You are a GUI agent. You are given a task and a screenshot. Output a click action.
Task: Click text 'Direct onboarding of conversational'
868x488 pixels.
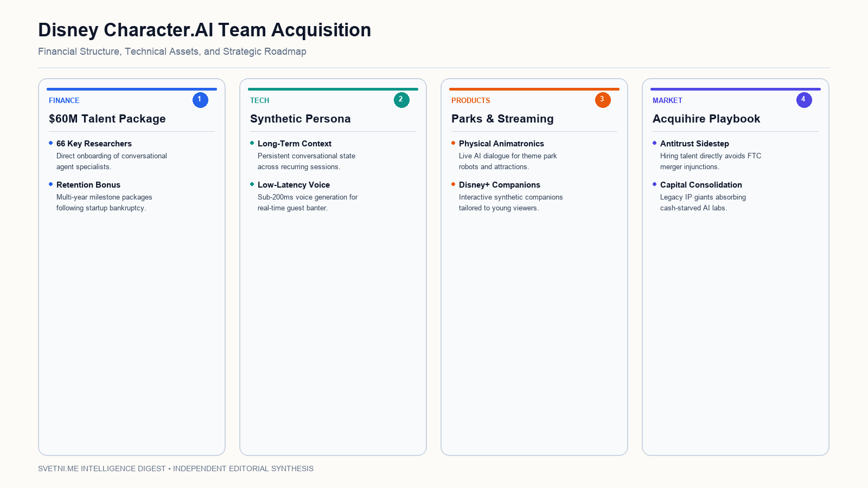coord(112,156)
